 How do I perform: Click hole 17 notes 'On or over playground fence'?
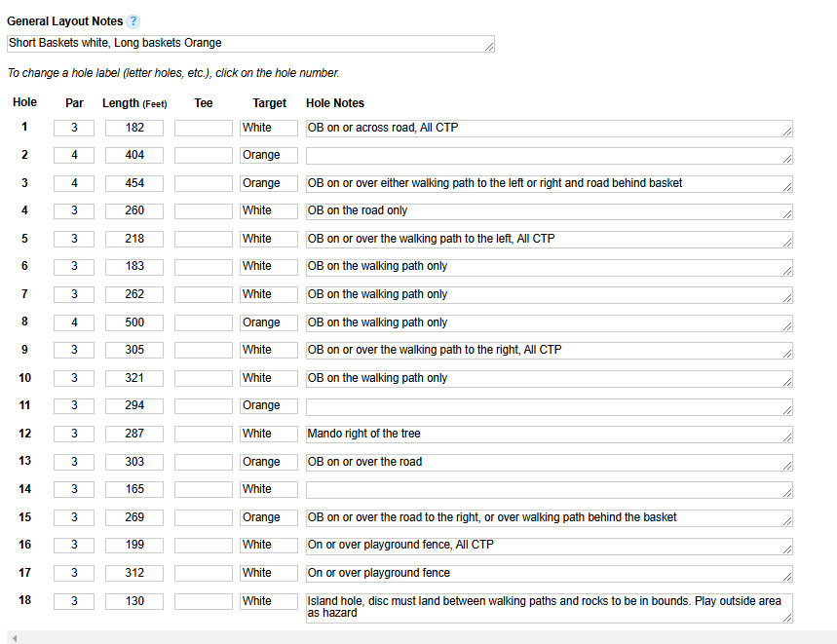pos(550,574)
